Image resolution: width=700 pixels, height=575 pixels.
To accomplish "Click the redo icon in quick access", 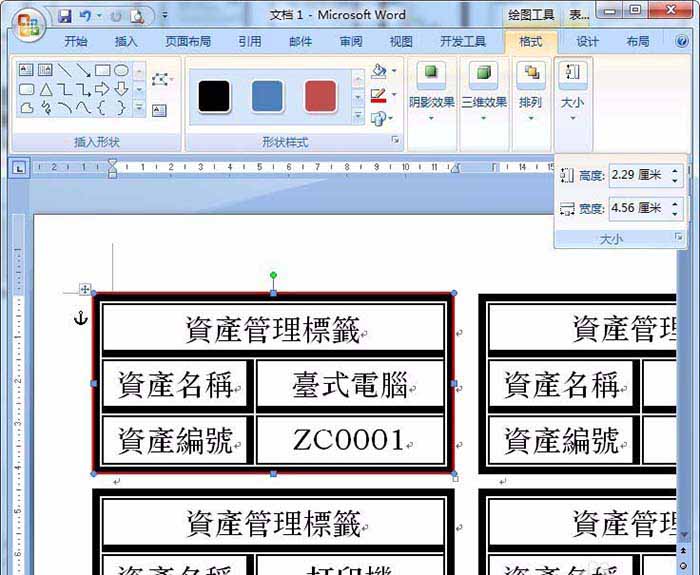I will tap(116, 17).
